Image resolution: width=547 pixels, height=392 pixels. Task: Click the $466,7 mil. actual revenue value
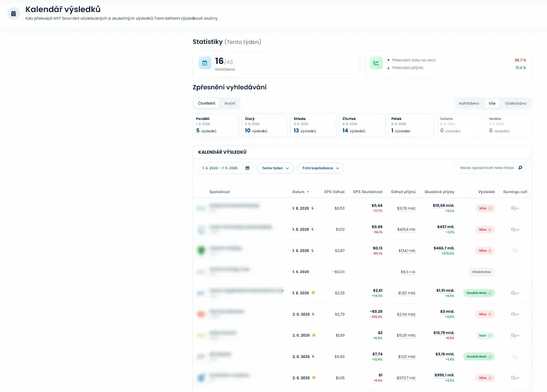pos(444,248)
